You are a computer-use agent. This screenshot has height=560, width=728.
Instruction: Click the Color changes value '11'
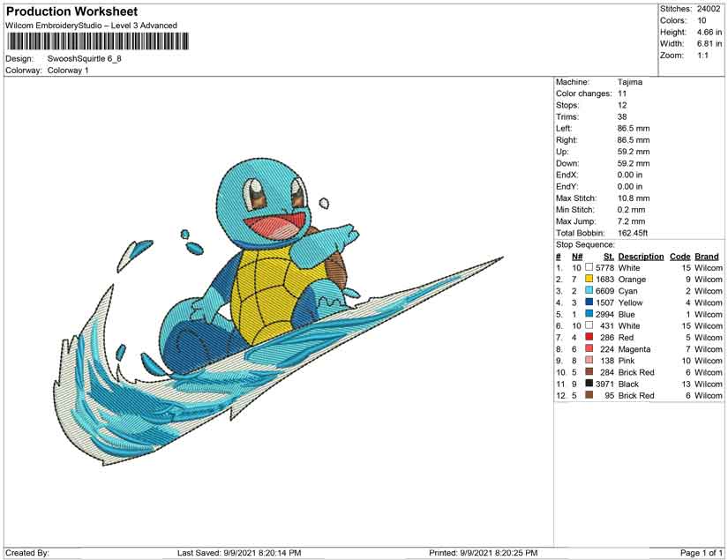tap(622, 93)
